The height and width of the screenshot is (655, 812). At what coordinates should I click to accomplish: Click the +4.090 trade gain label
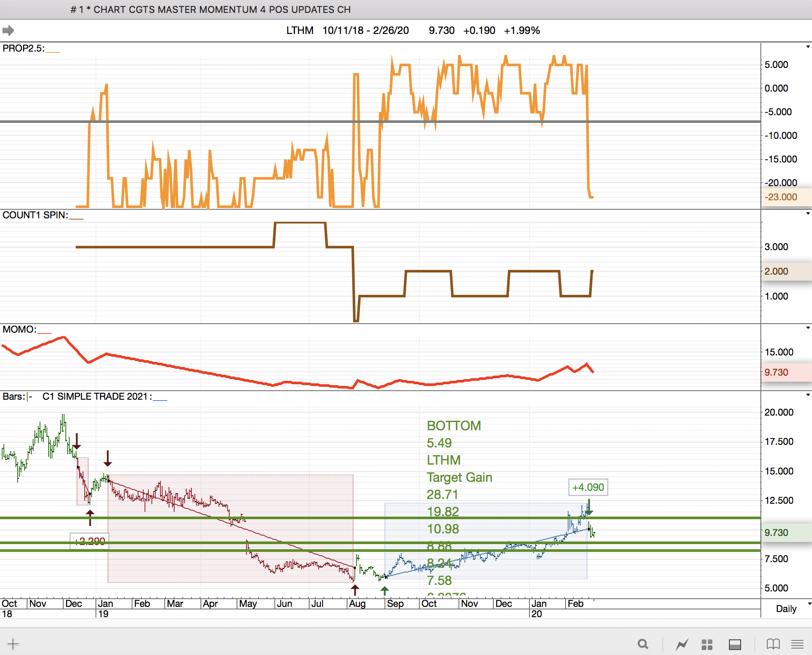click(588, 487)
